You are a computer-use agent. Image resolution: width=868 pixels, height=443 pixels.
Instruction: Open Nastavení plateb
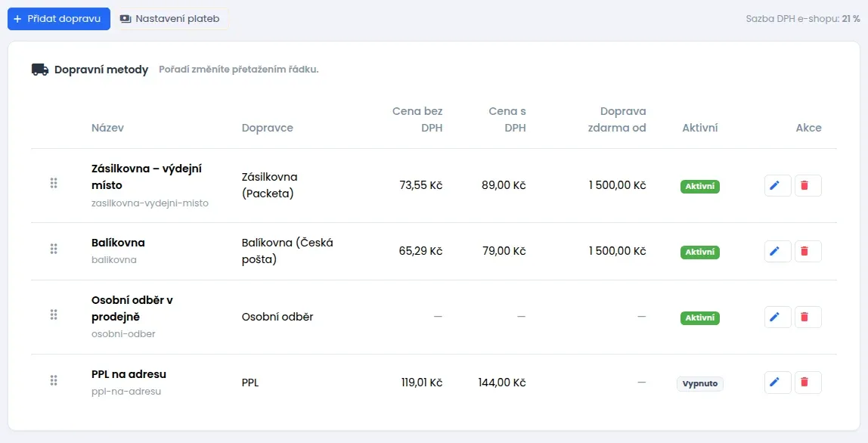click(x=171, y=19)
